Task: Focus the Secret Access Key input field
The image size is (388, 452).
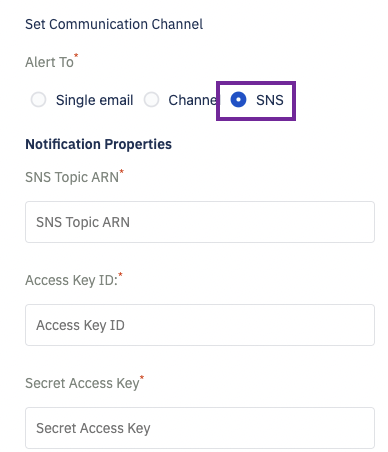Action: click(200, 428)
